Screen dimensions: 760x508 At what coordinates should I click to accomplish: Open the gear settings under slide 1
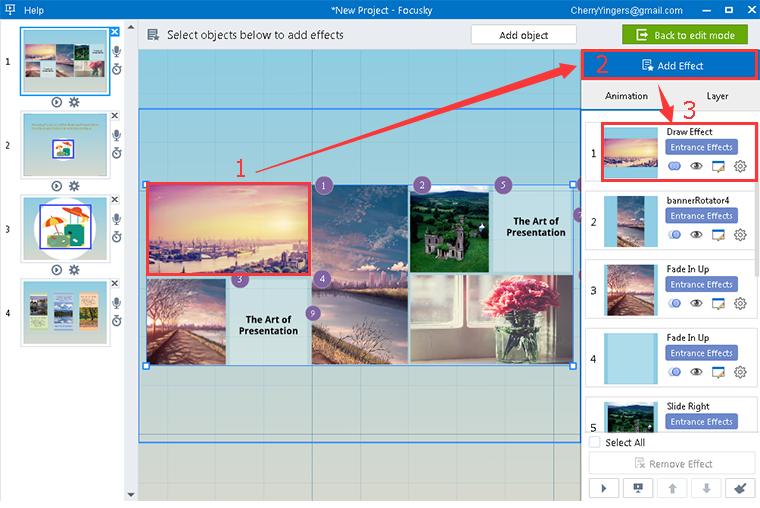tap(74, 102)
